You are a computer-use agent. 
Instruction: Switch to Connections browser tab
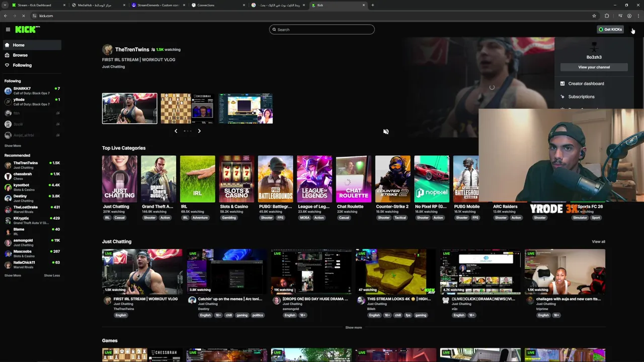[218, 5]
